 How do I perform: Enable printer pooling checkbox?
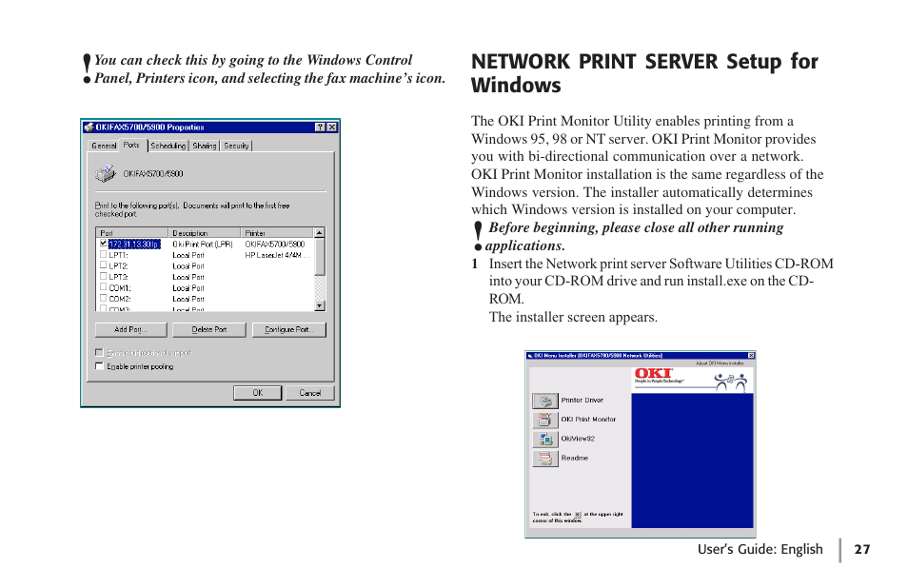99,366
